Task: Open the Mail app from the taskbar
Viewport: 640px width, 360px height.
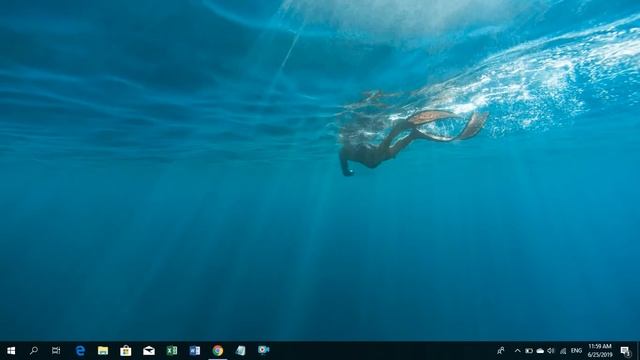Action: tap(149, 351)
